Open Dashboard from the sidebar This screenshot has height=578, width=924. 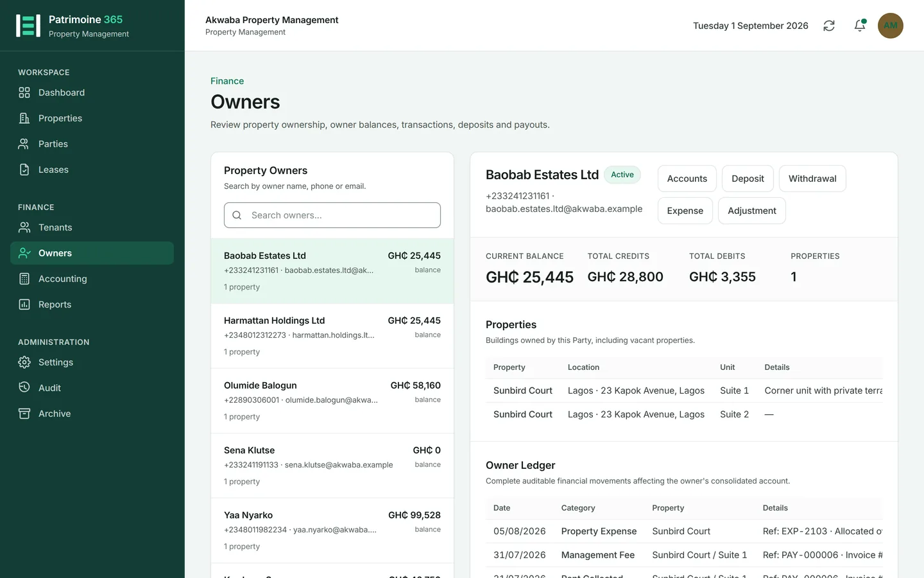coord(92,92)
